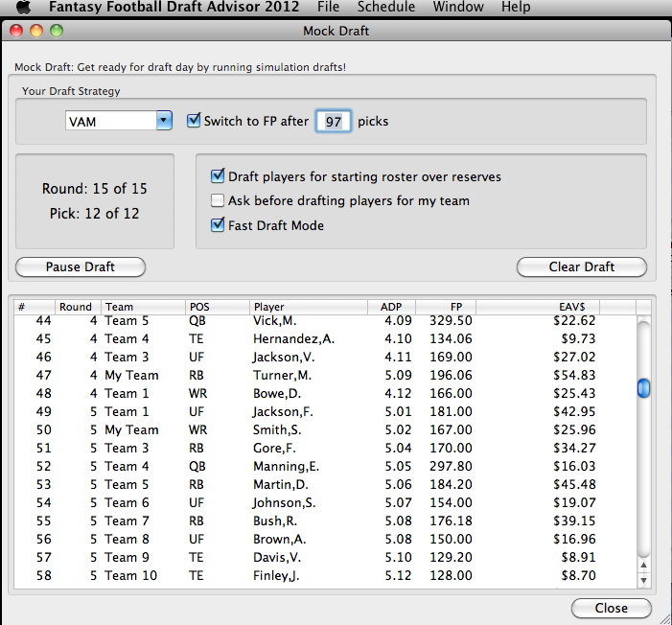Image resolution: width=672 pixels, height=625 pixels.
Task: Open the Window menu
Action: (458, 7)
